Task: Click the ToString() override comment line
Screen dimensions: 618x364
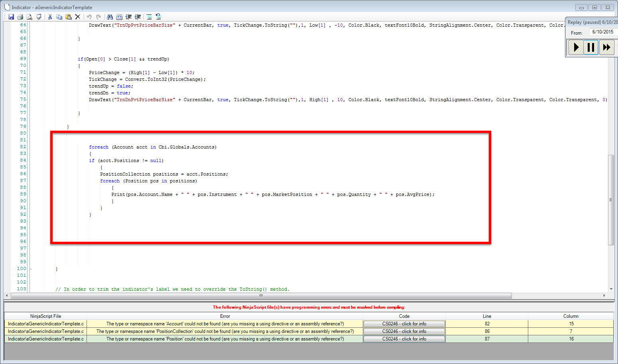Action: click(x=172, y=290)
